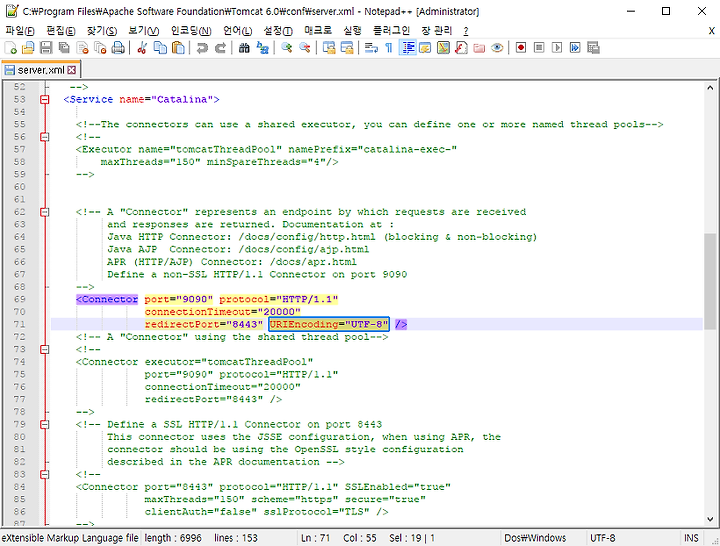Click the Save All icon

64,47
